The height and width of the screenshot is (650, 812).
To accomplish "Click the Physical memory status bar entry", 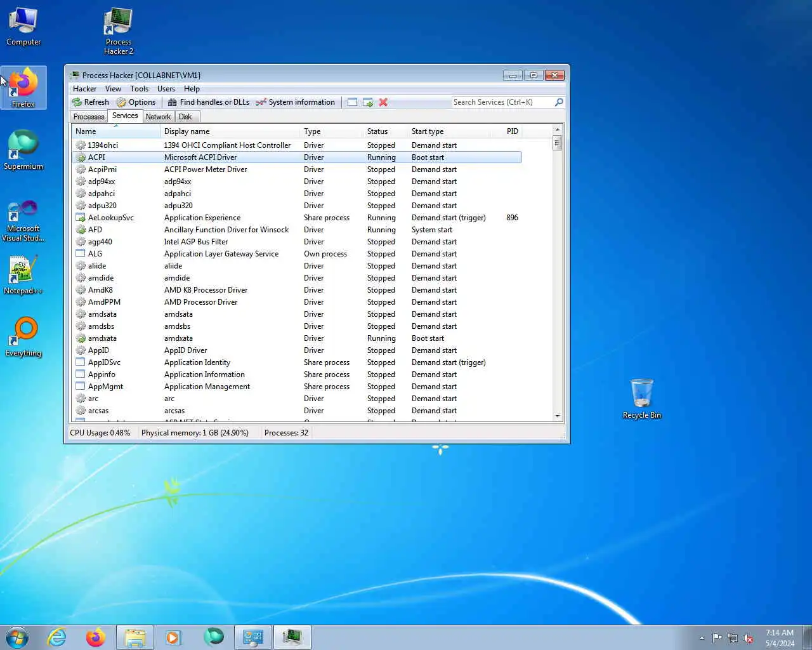I will [195, 433].
